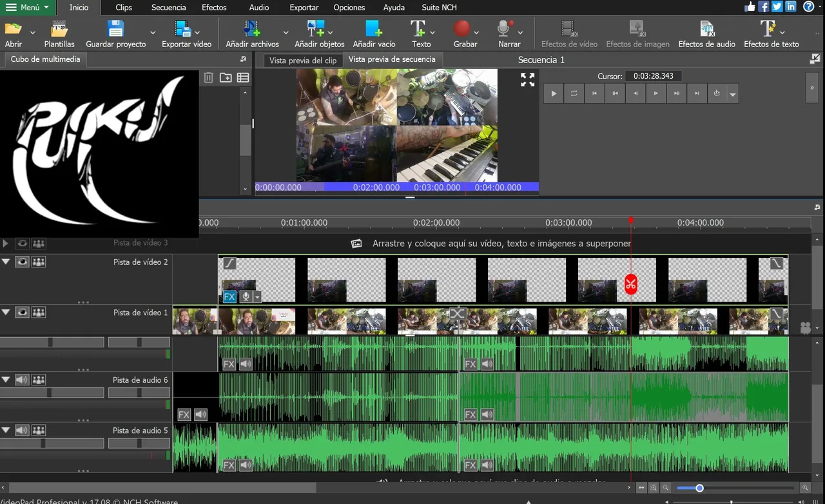
Task: Click the new folder icon in media bin
Action: tap(226, 77)
